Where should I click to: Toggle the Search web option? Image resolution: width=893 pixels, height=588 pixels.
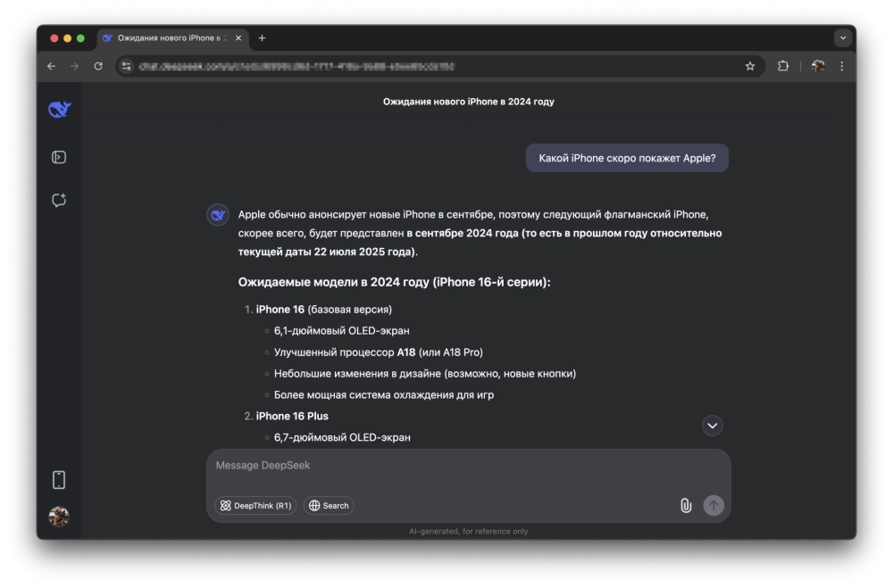329,505
